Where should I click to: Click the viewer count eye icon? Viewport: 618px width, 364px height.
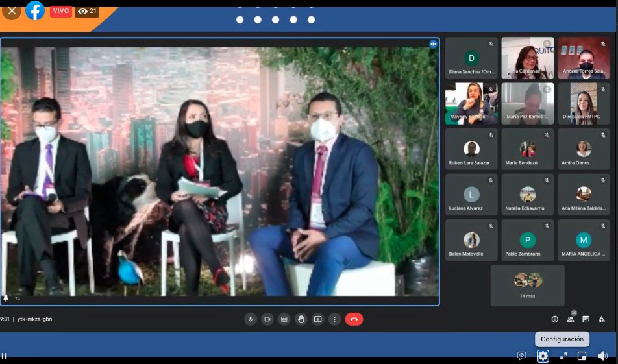(x=82, y=12)
